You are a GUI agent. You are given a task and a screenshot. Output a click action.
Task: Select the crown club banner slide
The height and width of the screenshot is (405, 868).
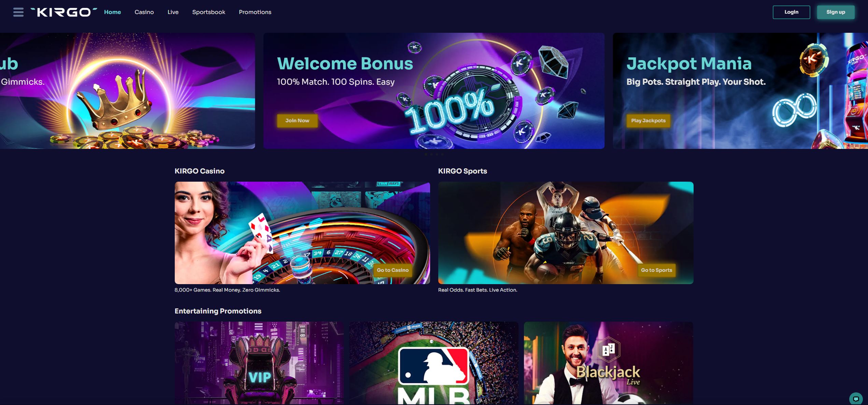[x=127, y=91]
